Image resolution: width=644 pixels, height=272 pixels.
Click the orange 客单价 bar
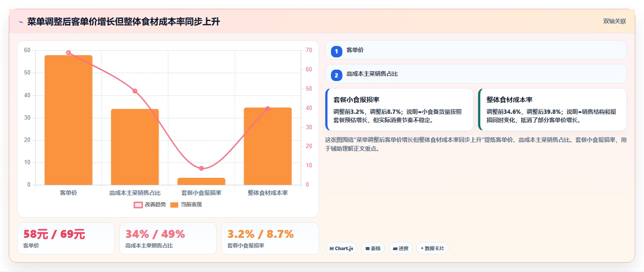(x=68, y=120)
